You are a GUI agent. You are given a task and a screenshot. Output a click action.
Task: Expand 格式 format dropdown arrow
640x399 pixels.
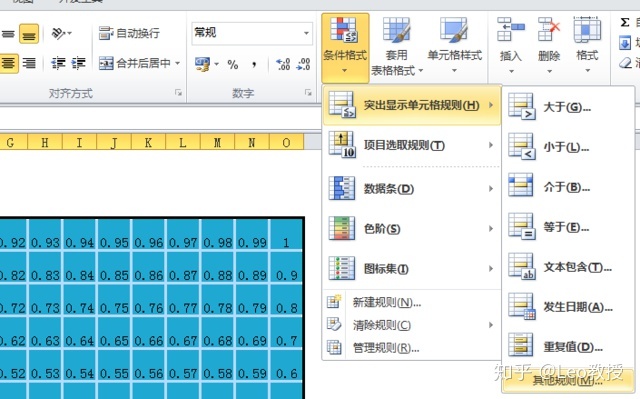588,71
